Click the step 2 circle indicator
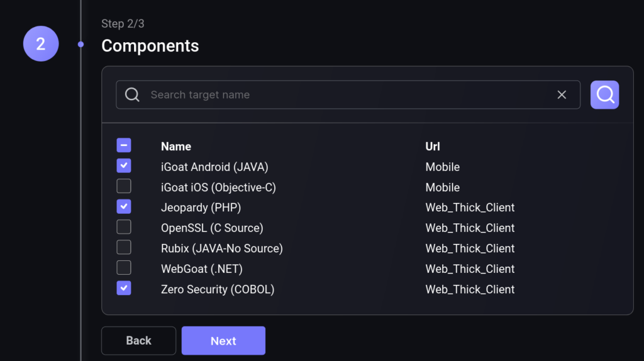The image size is (644, 361). coord(41,43)
